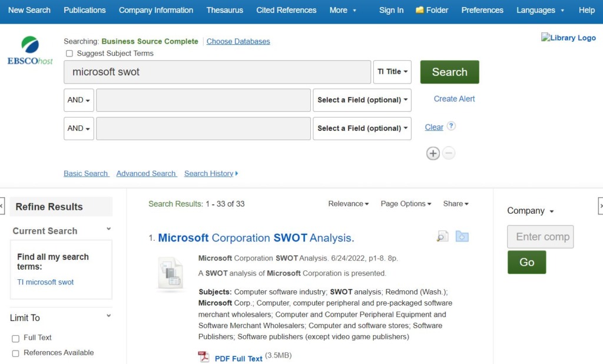Open the Choose Databases link

coord(238,41)
